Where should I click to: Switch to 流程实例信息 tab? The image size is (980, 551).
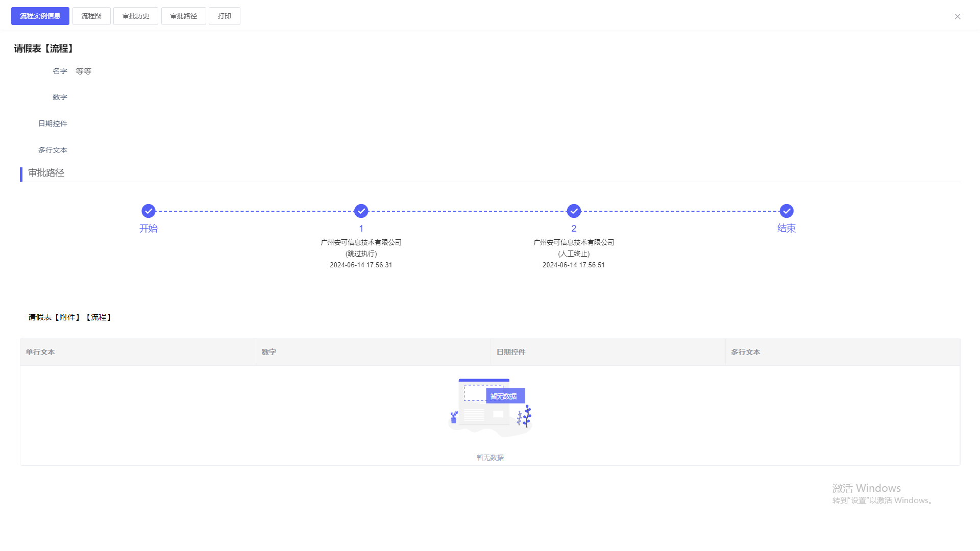tap(40, 16)
